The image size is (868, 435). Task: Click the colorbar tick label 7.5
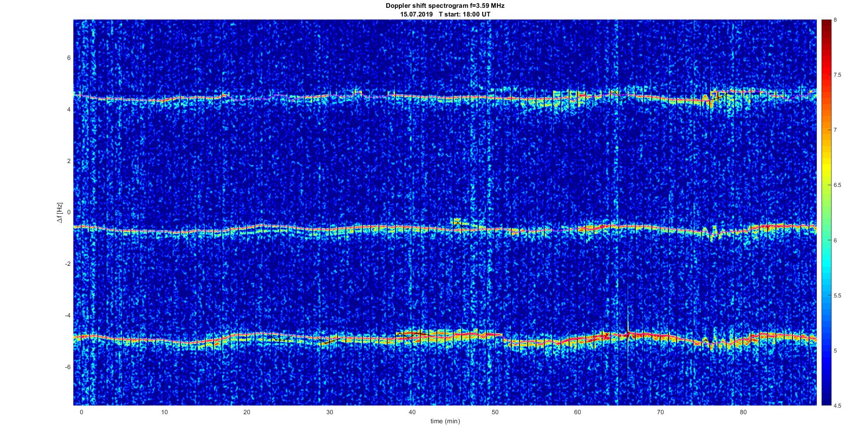838,75
